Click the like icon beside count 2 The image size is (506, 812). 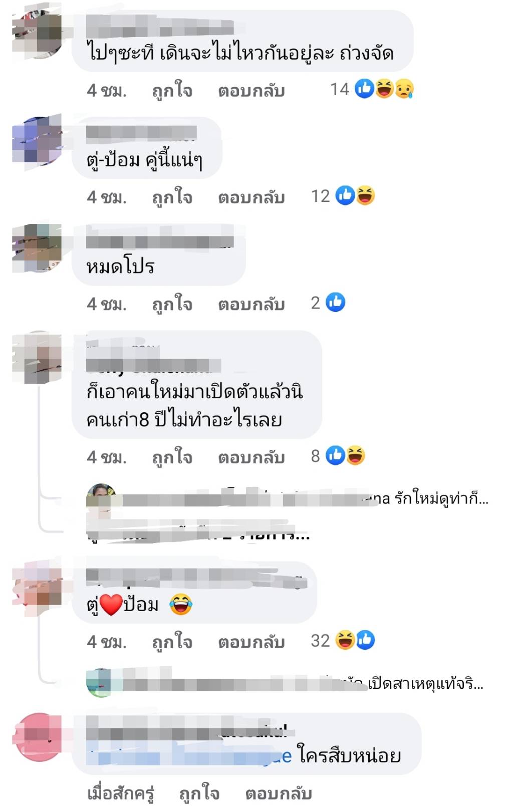tap(335, 303)
